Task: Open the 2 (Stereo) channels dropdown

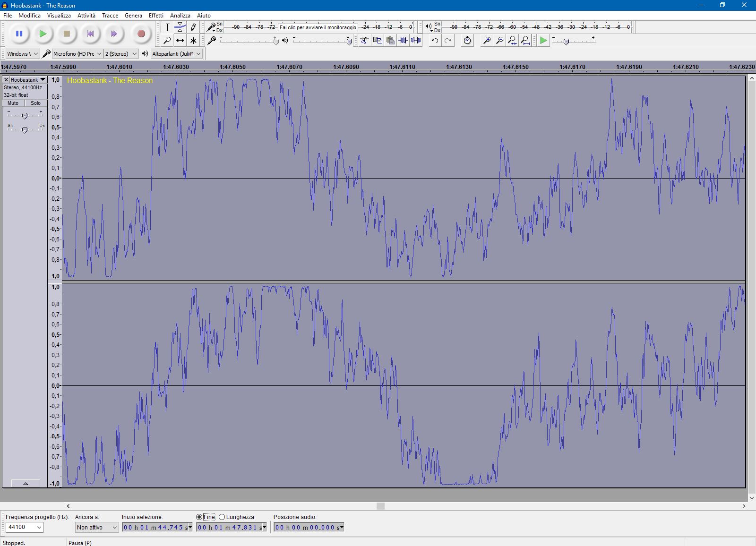Action: 121,54
